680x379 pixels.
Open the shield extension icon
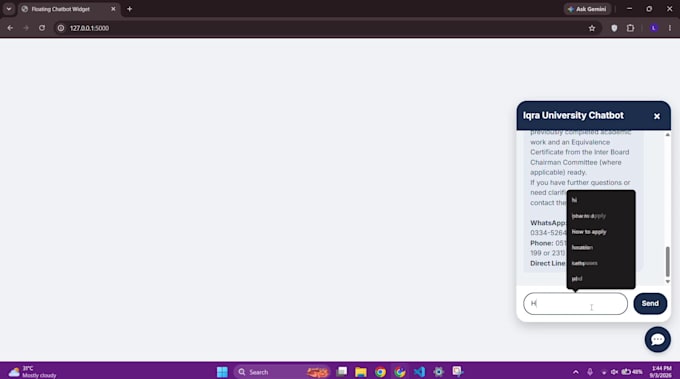click(x=614, y=28)
